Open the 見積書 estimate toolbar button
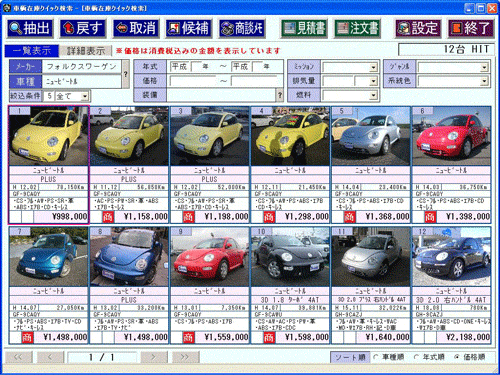 pyautogui.click(x=304, y=28)
